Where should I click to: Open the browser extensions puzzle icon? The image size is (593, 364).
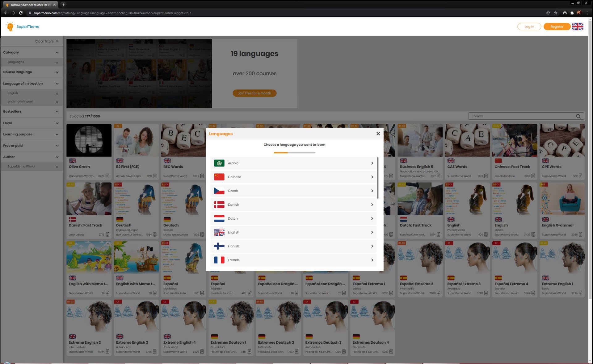pos(572,13)
